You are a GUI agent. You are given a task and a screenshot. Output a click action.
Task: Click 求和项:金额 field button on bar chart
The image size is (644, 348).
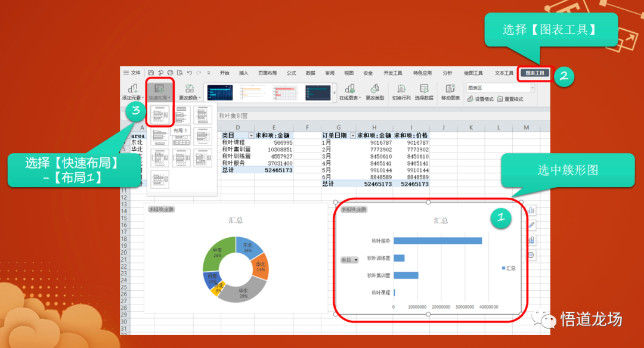pyautogui.click(x=354, y=209)
